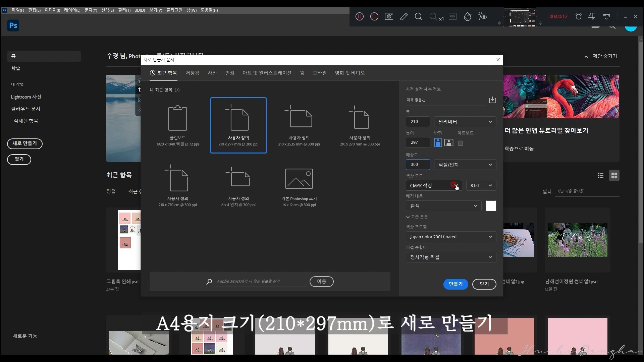Select the pencil annotation tool
Viewport: 644px width, 362px height.
(x=404, y=16)
